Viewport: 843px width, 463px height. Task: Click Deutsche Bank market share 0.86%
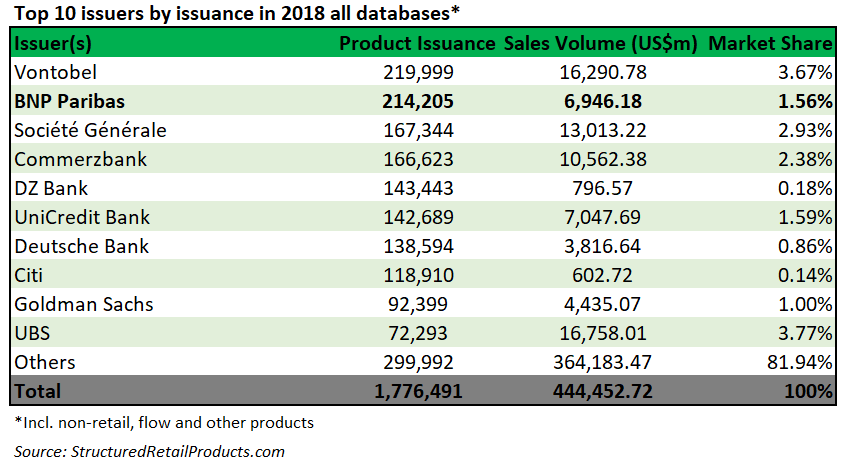pyautogui.click(x=805, y=247)
